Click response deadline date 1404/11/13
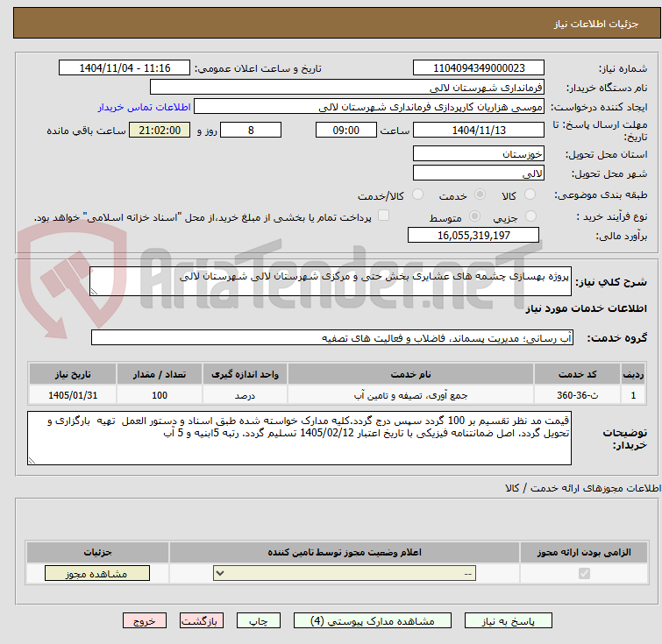The width and height of the screenshot is (662, 644). [x=479, y=130]
